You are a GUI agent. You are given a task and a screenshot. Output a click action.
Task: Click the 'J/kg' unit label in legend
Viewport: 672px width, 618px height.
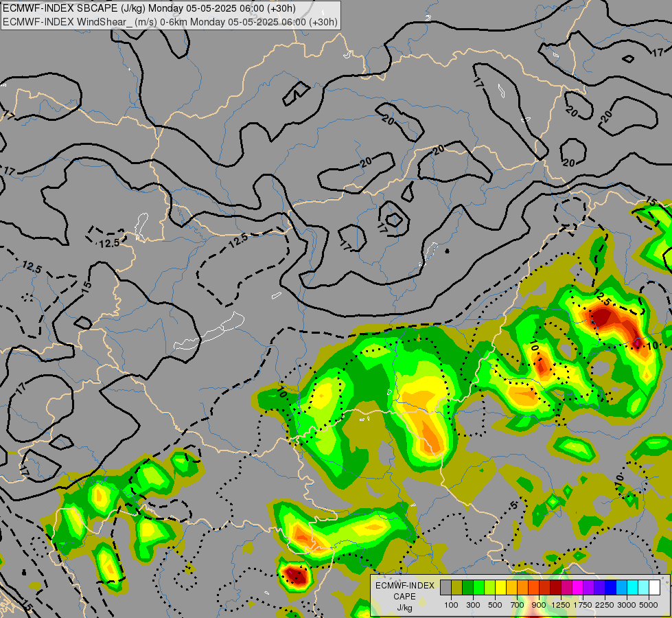pos(404,608)
